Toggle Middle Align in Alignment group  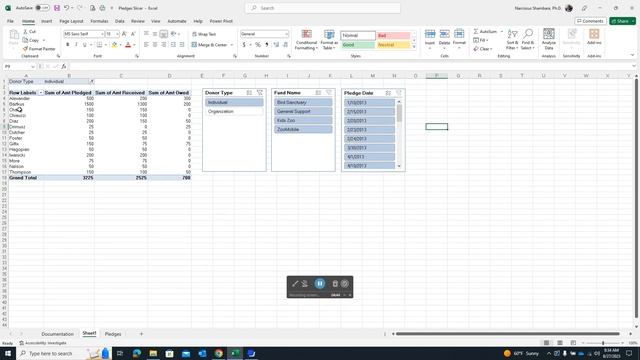tap(155, 34)
